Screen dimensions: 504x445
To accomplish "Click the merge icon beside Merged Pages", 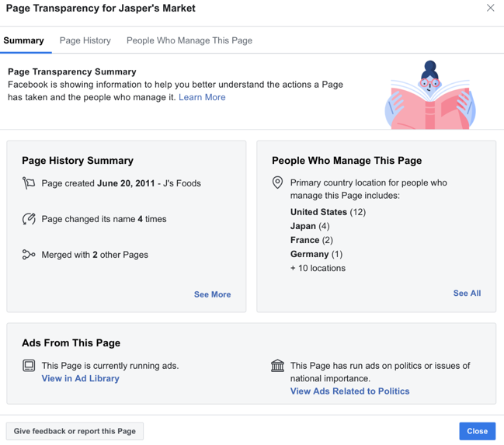I will coord(29,255).
